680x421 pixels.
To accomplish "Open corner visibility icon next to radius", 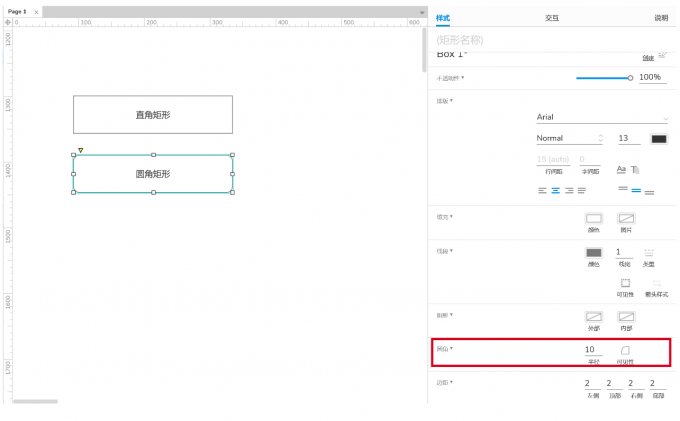I will pyautogui.click(x=625, y=350).
